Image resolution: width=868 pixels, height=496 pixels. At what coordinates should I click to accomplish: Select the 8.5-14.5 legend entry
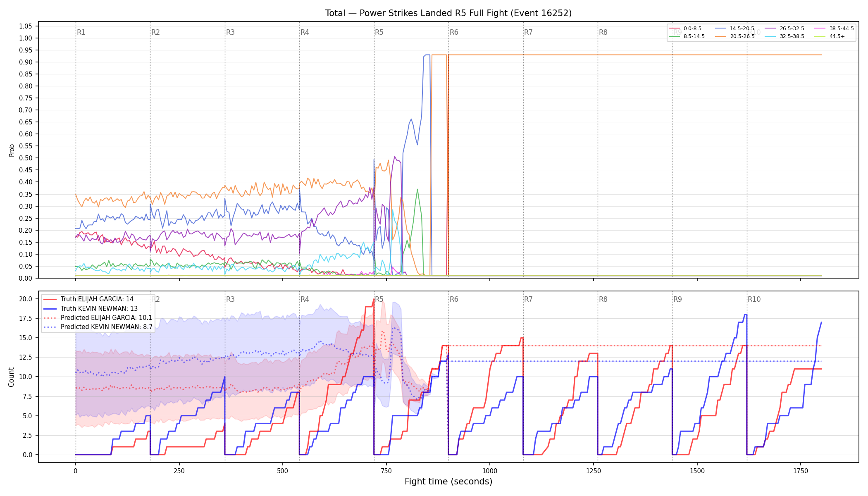click(687, 36)
